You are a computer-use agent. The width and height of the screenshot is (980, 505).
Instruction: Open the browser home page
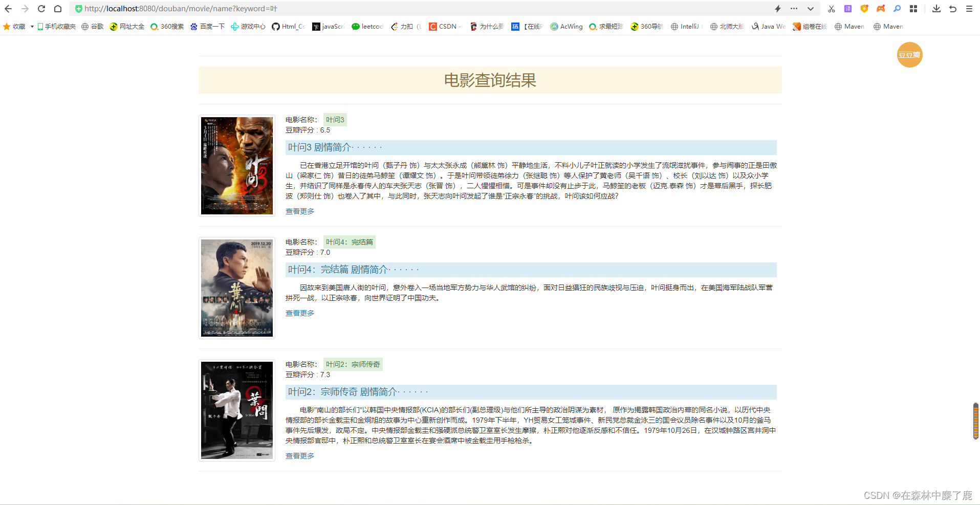58,9
